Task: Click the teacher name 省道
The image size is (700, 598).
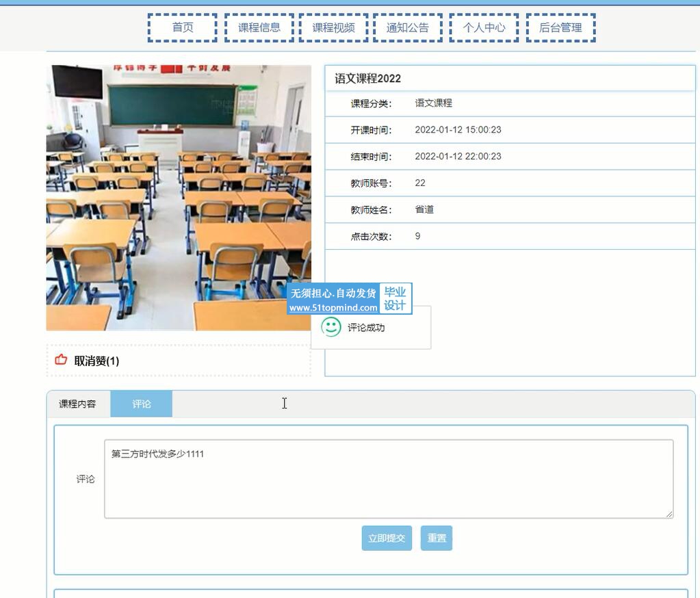Action: pyautogui.click(x=424, y=210)
